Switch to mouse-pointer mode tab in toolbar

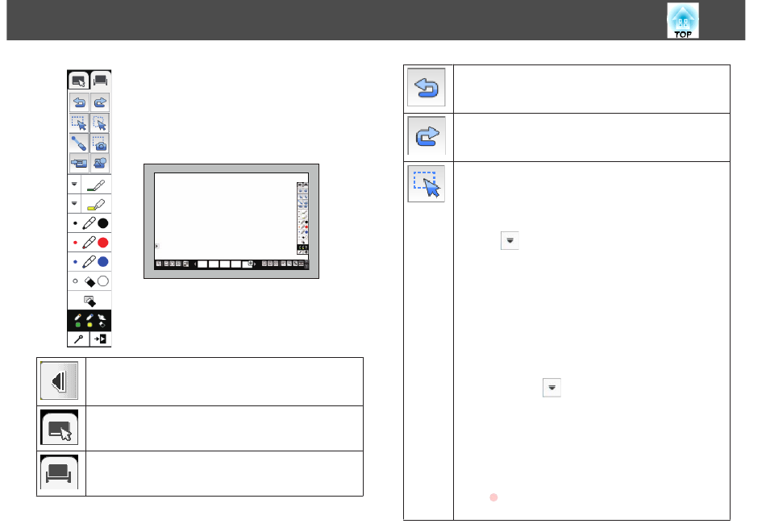(78, 80)
